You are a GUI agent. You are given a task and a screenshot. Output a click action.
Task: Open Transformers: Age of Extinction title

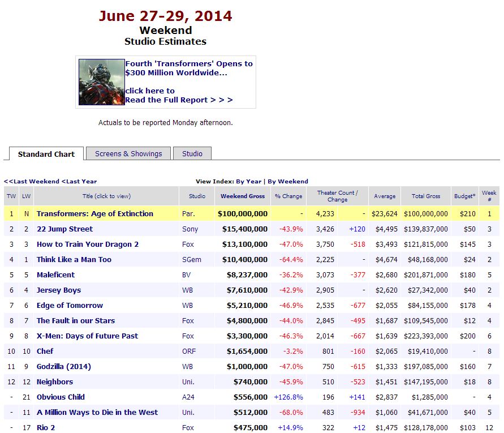tap(94, 213)
